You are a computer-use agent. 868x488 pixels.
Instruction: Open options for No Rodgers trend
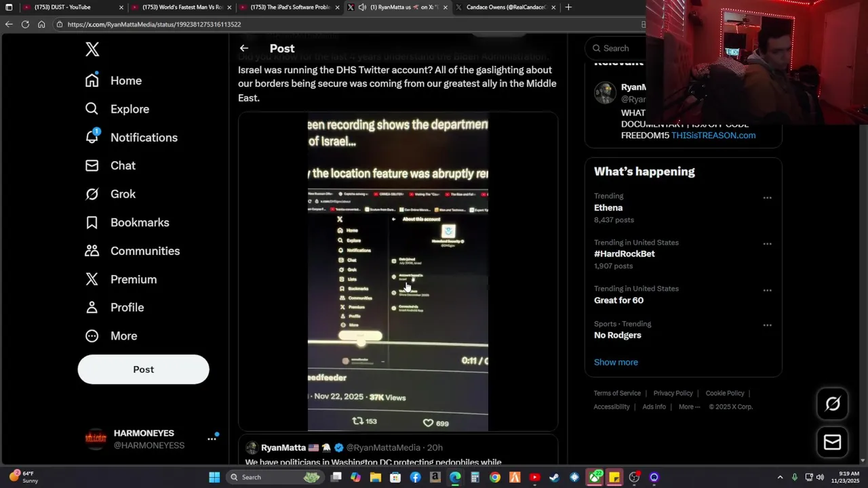click(767, 325)
